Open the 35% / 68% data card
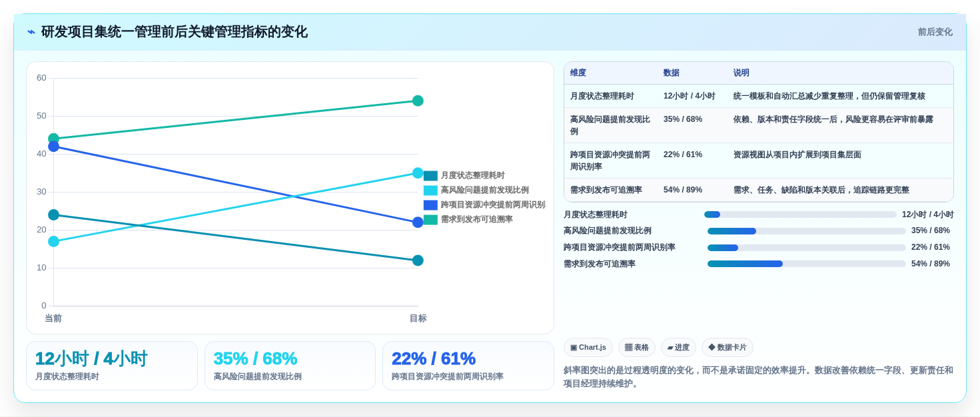The height and width of the screenshot is (417, 980). 290,366
